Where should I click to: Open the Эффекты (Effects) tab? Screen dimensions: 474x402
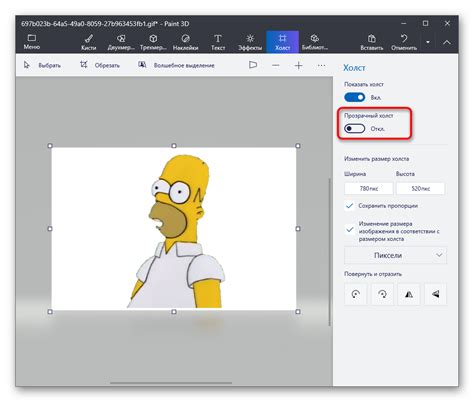(250, 42)
